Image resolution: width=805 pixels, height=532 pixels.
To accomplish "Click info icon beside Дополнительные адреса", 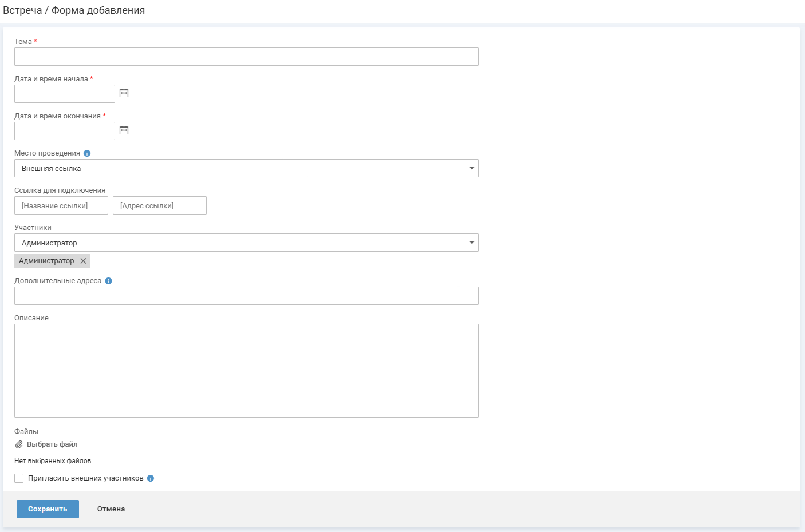I will click(108, 281).
